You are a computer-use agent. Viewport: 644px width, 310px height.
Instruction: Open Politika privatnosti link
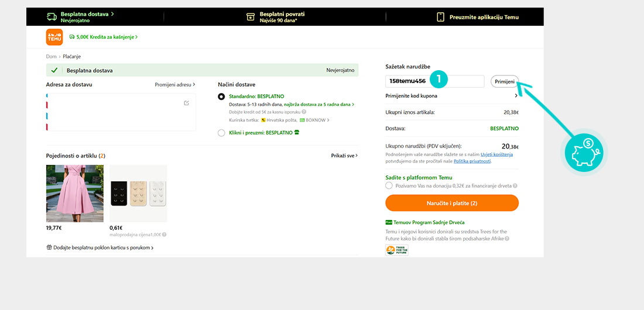pos(472,161)
